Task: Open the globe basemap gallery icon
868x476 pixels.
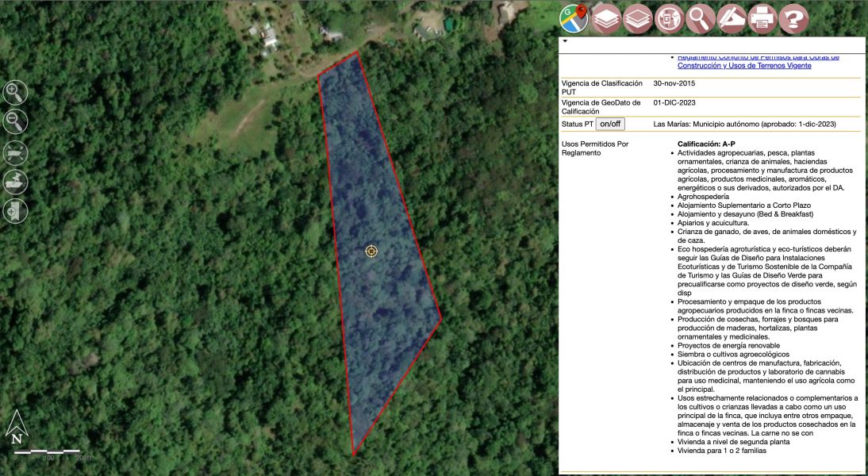Action: click(669, 17)
